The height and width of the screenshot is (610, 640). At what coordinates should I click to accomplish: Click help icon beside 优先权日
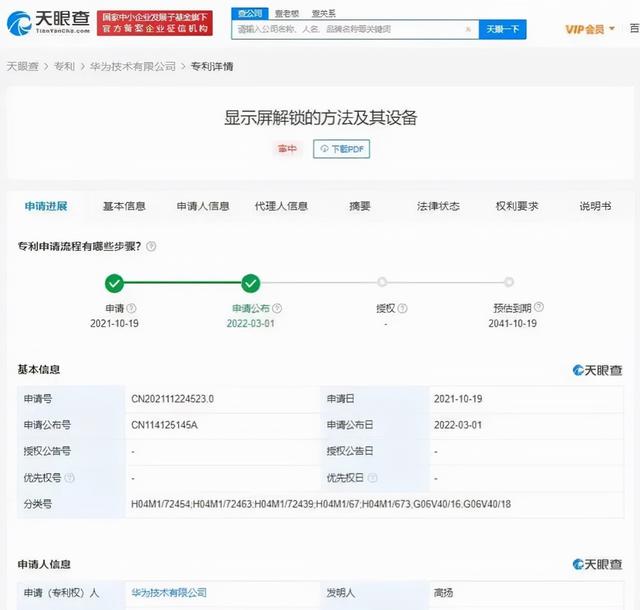point(372,478)
